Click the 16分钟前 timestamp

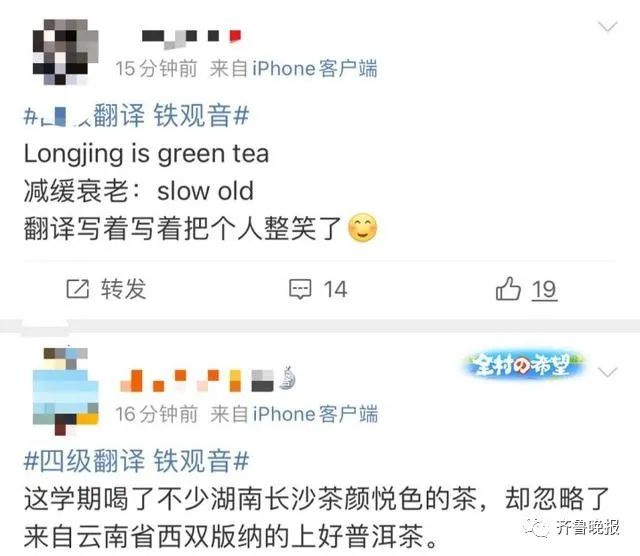coord(156,414)
